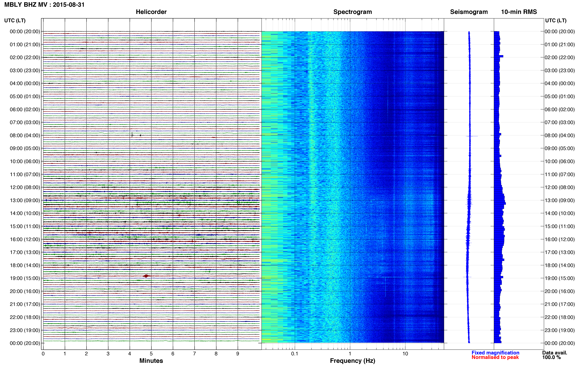Click '06:00 (02:00)' on the helicorder time axis

click(x=25, y=110)
